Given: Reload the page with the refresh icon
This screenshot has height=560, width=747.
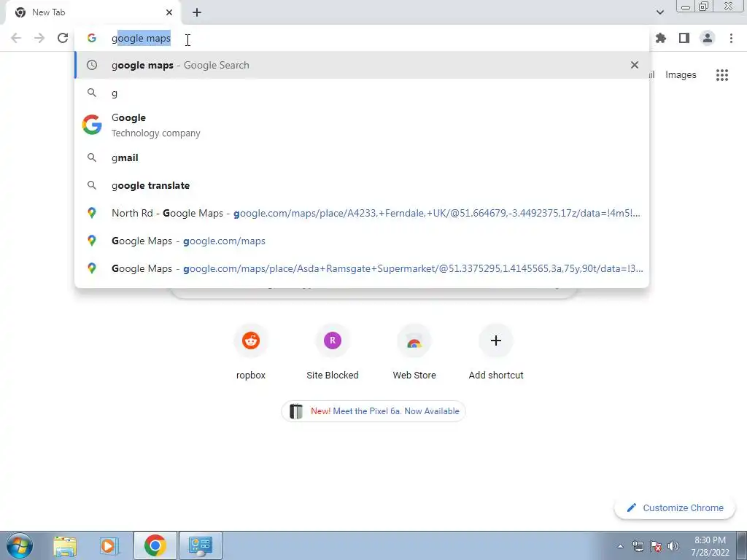Looking at the screenshot, I should (63, 38).
